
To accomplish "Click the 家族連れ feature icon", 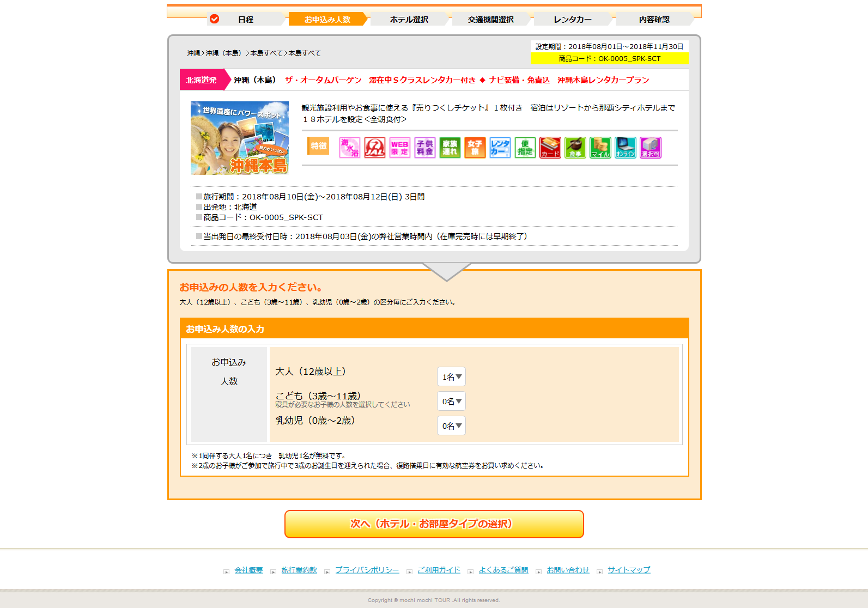I will [450, 148].
